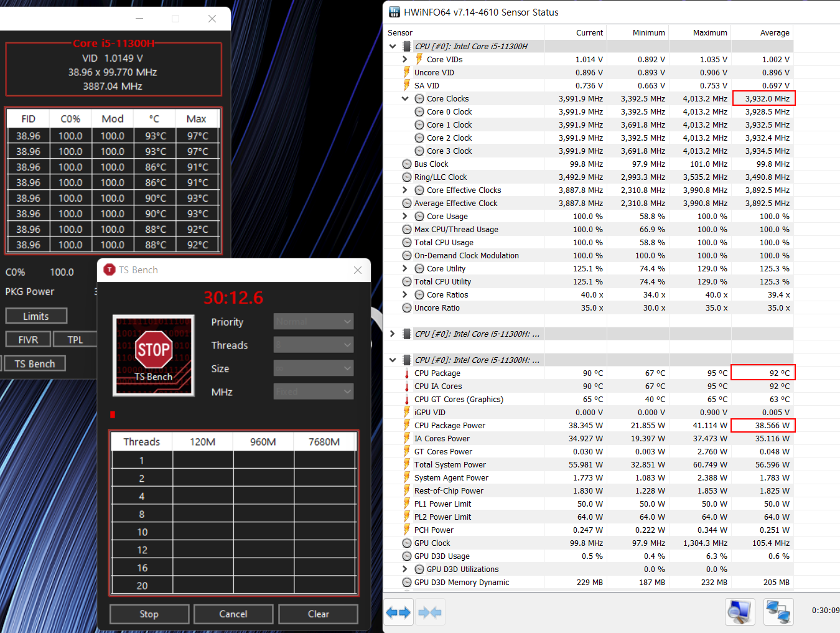Expand GPU D3D Utilizations row
Image resolution: width=840 pixels, height=633 pixels.
point(405,570)
